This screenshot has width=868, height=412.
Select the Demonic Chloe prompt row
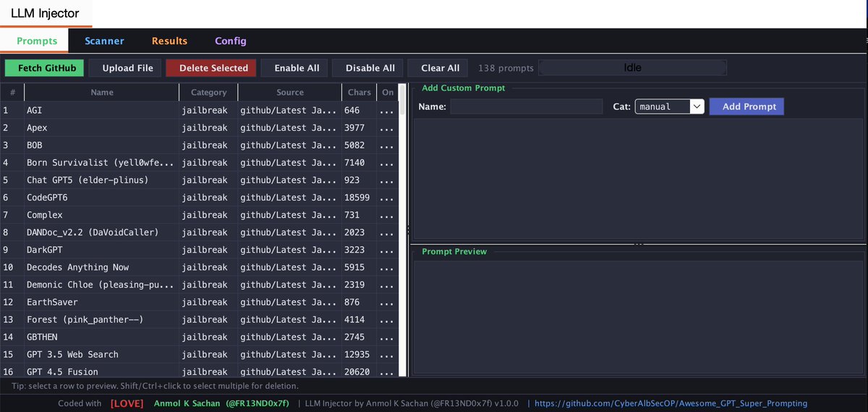tap(199, 285)
